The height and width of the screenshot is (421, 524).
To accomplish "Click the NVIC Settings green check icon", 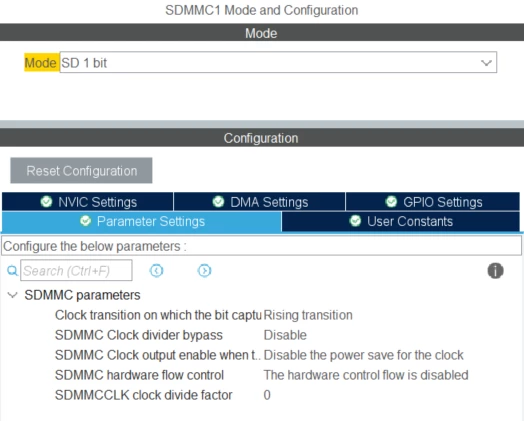I will pyautogui.click(x=46, y=202).
